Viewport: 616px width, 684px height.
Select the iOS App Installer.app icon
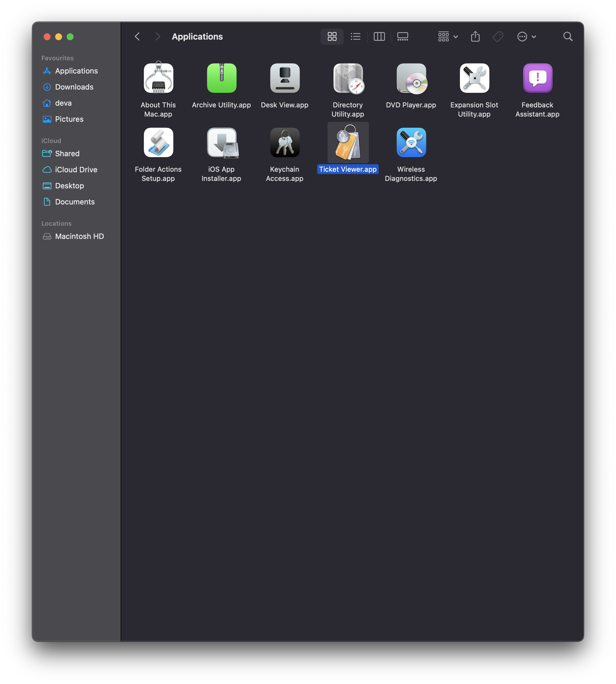coord(222,143)
